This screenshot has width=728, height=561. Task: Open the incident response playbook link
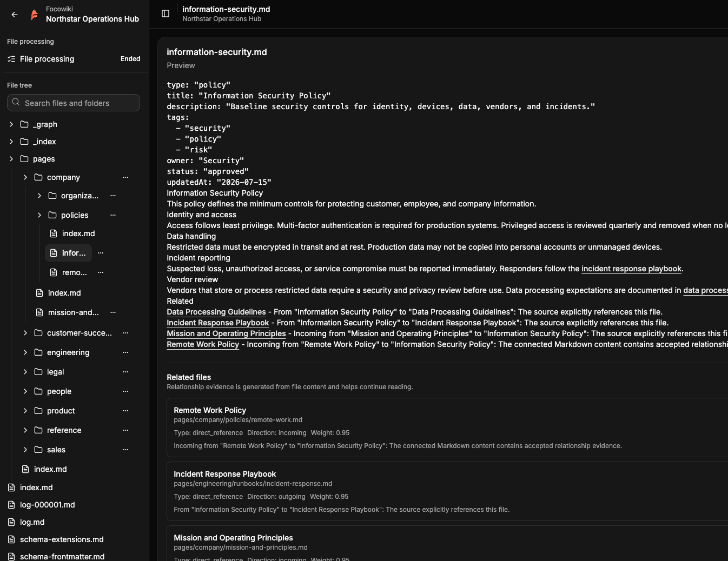pyautogui.click(x=631, y=269)
